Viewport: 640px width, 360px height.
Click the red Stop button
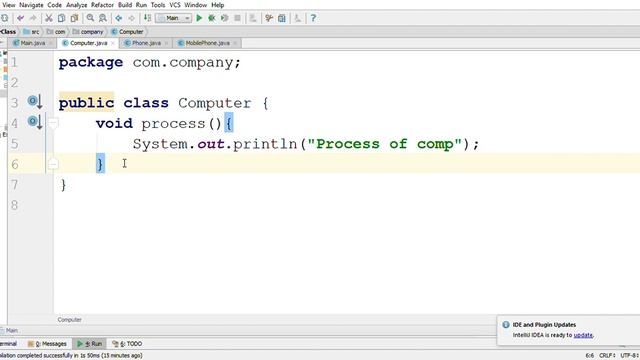[x=237, y=18]
